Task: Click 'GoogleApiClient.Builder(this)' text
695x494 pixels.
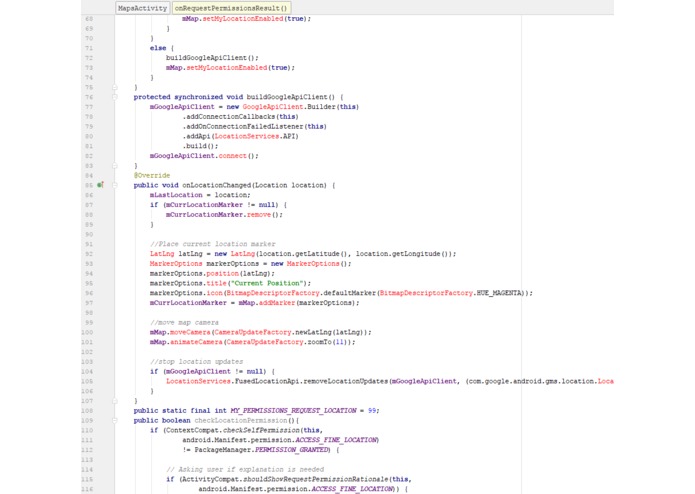Action: click(301, 107)
